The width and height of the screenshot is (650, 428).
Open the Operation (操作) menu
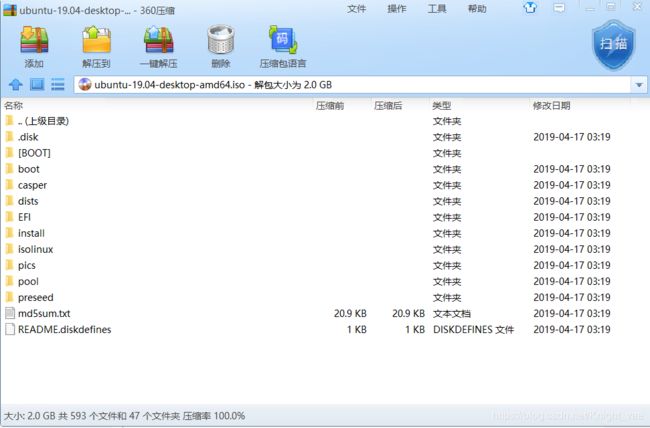click(397, 9)
